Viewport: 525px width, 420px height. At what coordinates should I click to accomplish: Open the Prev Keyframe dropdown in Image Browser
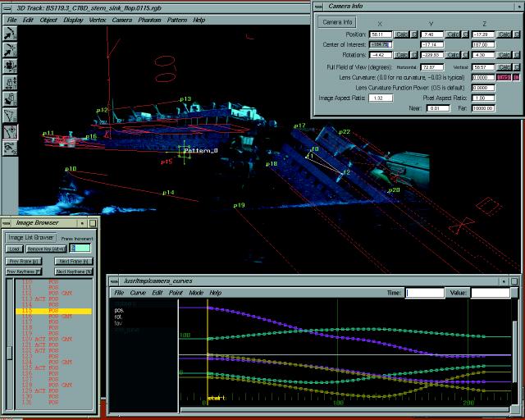tap(24, 270)
